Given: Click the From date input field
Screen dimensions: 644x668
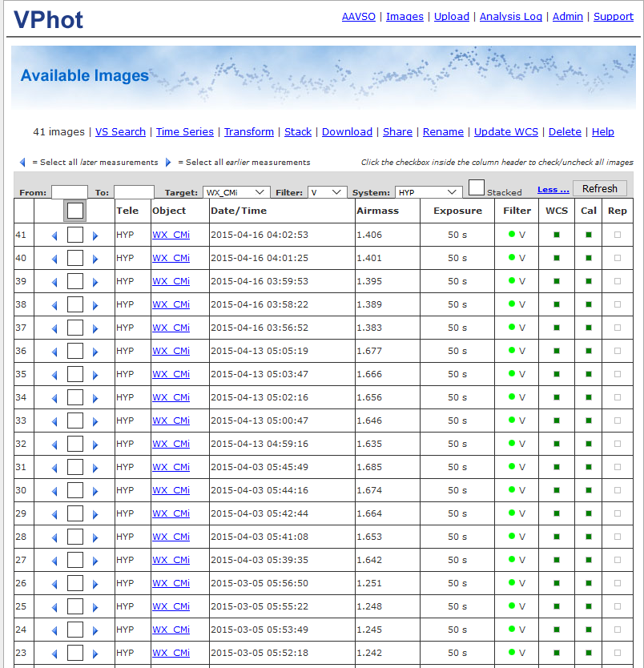Looking at the screenshot, I should (69, 192).
